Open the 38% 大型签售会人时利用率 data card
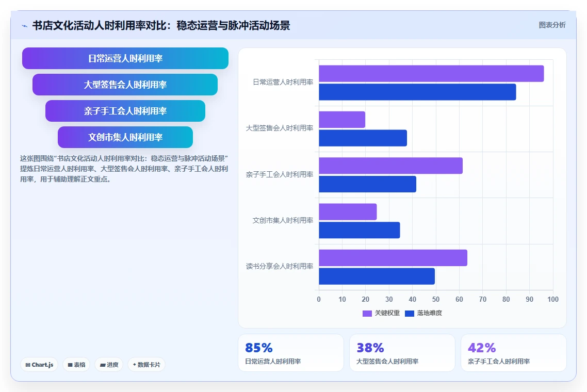This screenshot has height=392, width=587. [x=402, y=353]
